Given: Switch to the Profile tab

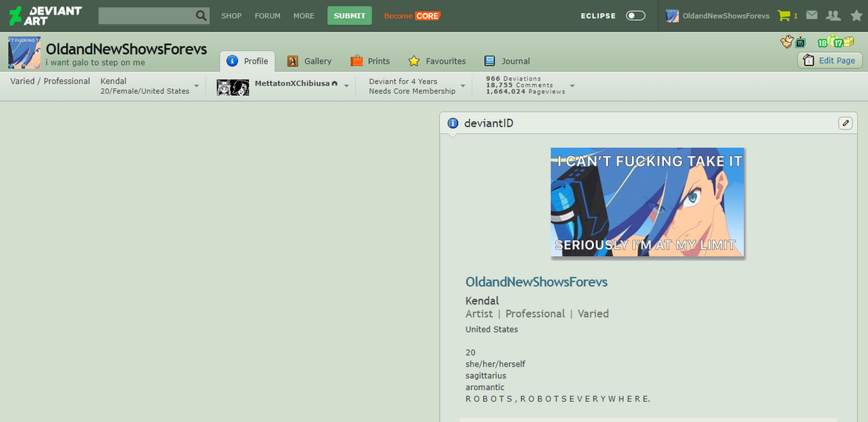Looking at the screenshot, I should [x=248, y=61].
